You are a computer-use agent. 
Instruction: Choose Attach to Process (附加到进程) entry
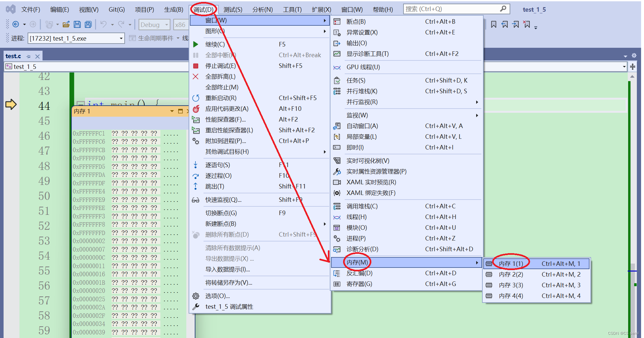[260, 141]
